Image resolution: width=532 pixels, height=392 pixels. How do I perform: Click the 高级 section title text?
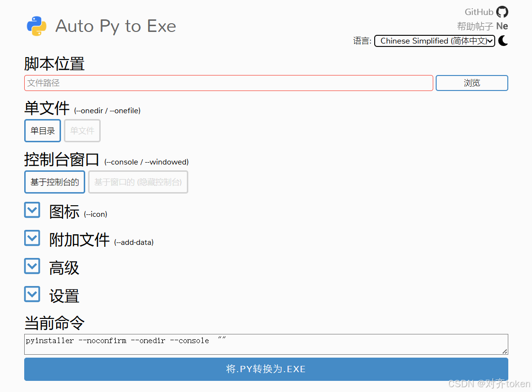tap(64, 268)
